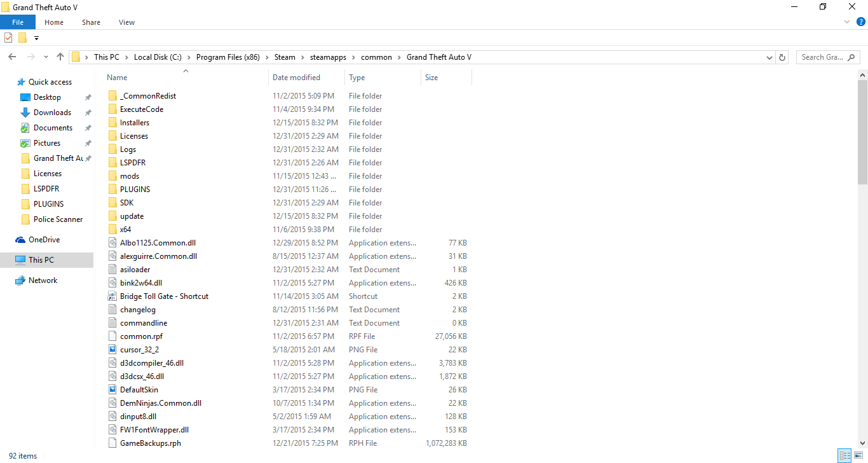Expand the ribbon with the chevron

coord(847,22)
